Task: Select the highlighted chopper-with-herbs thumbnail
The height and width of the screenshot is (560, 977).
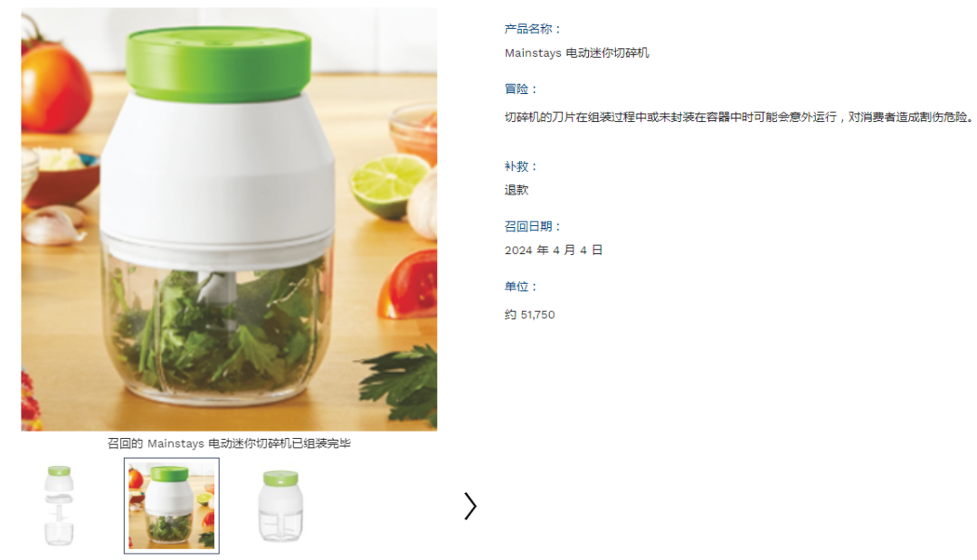Action: click(x=171, y=506)
